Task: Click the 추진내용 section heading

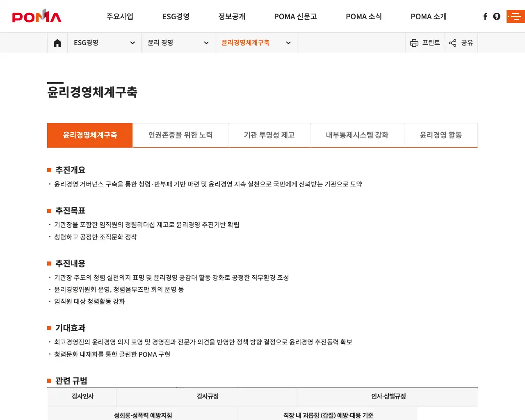Action: pos(71,263)
